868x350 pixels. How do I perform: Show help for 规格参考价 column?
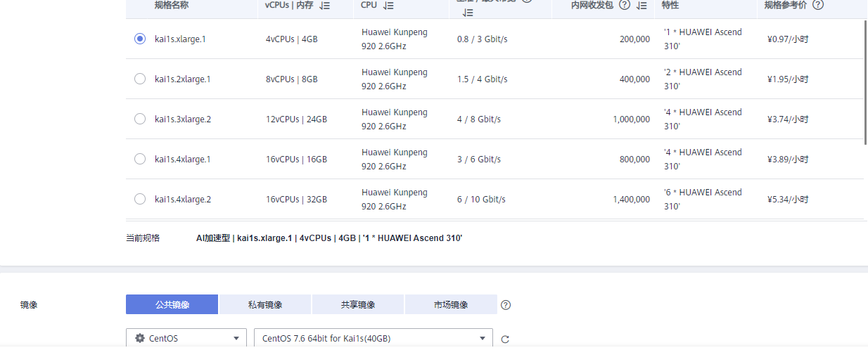818,5
